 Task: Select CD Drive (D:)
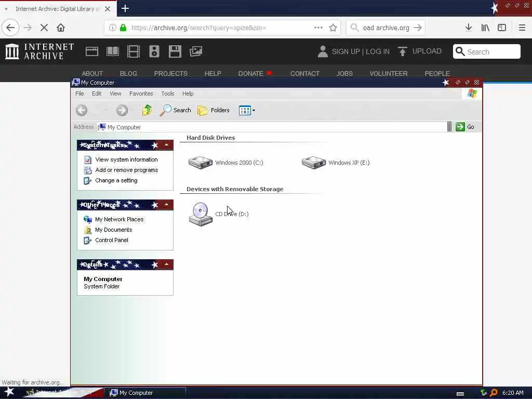(x=219, y=214)
